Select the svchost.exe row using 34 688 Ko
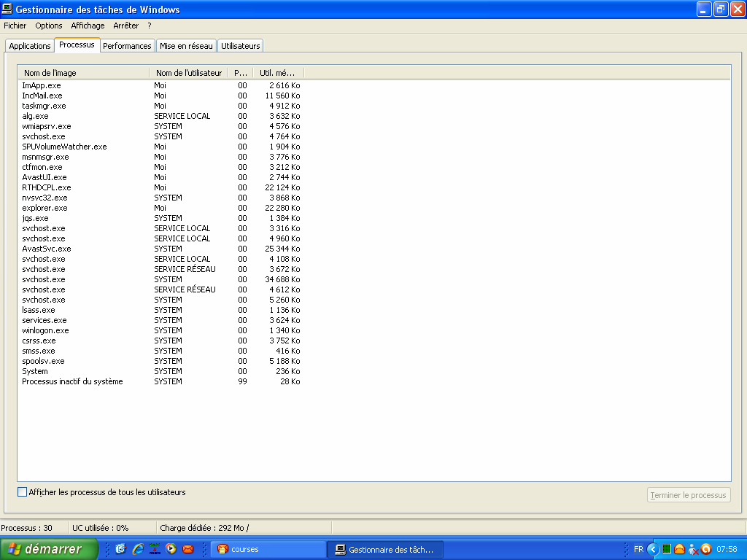 point(161,279)
